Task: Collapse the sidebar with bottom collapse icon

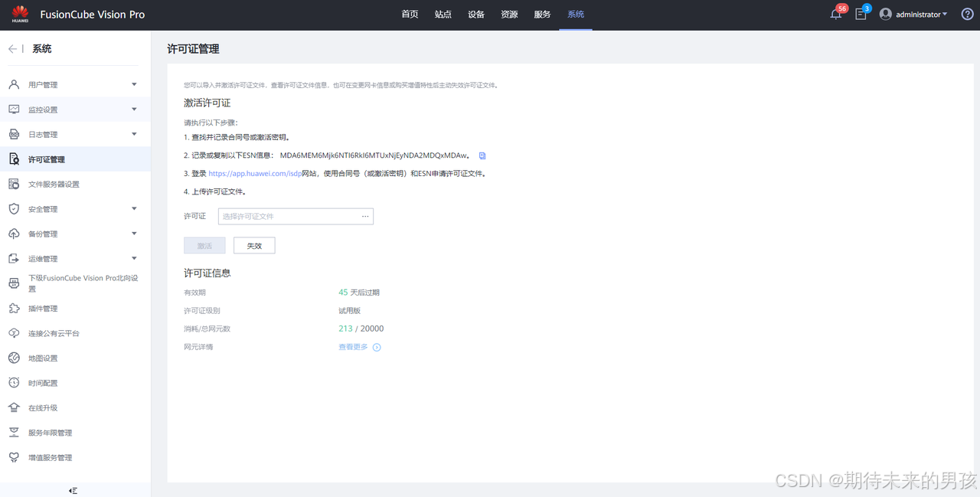Action: pos(73,490)
